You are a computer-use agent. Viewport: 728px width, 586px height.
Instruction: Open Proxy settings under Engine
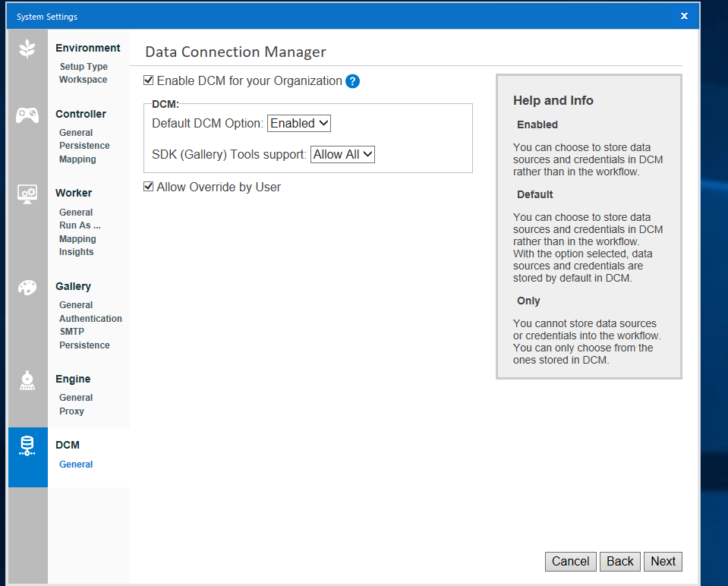tap(71, 411)
